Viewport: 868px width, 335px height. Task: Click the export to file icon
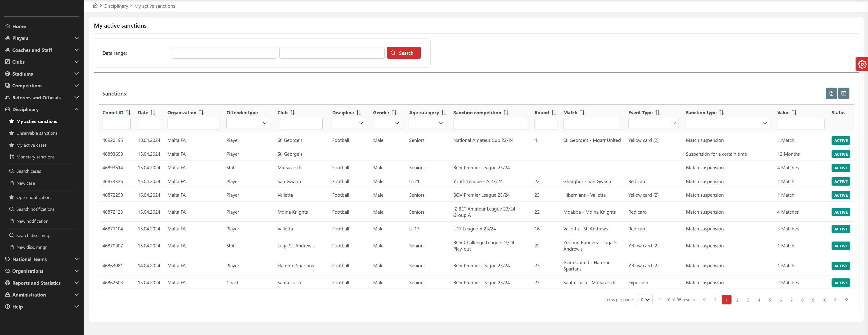(x=831, y=93)
